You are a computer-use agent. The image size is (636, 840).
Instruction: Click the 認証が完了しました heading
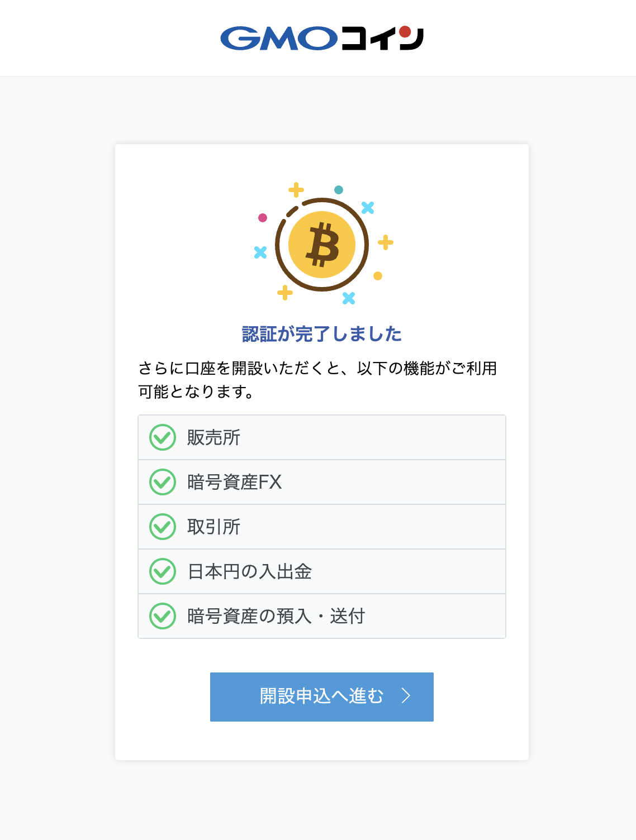[x=322, y=334]
